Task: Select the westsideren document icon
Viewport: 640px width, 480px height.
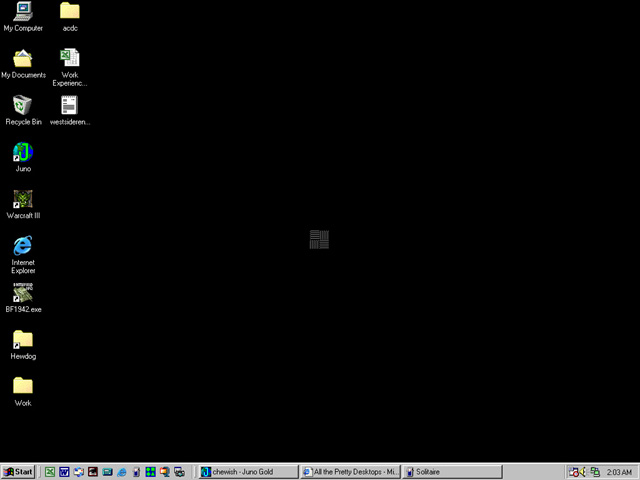Action: click(x=69, y=105)
